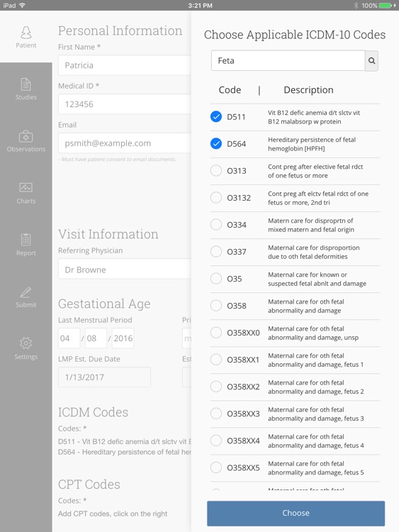This screenshot has width=399, height=532.
Task: Click the magnifier search icon
Action: pos(371,61)
